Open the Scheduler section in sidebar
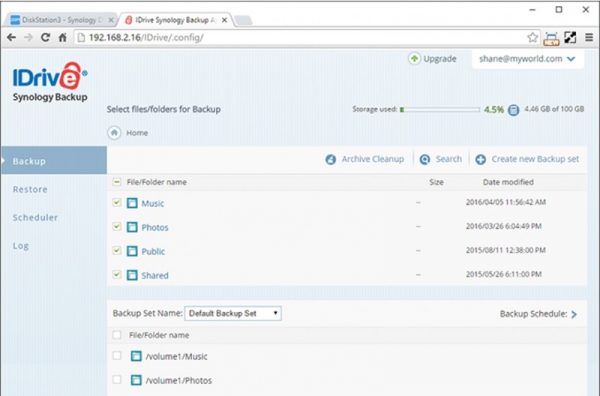The height and width of the screenshot is (396, 600). (x=35, y=218)
